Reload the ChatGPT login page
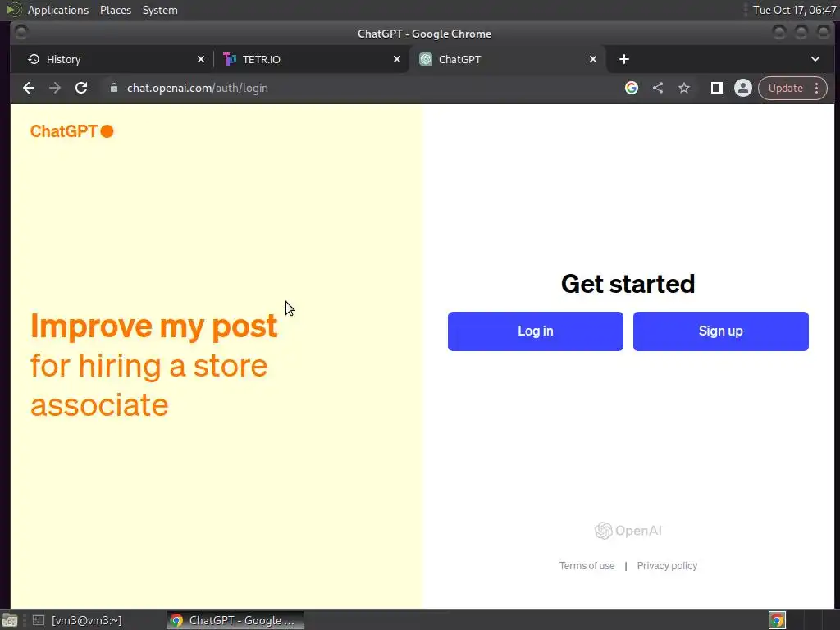Viewport: 840px width, 630px height. tap(81, 88)
